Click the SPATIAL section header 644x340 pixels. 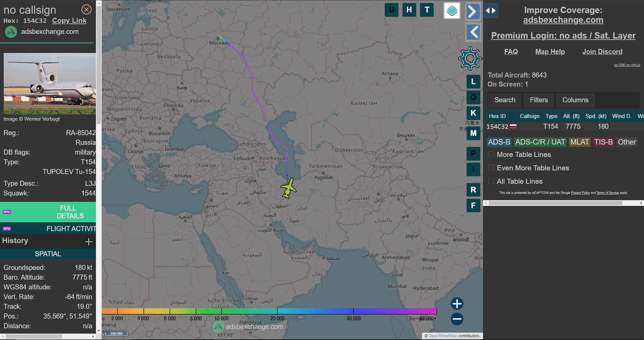click(x=48, y=254)
